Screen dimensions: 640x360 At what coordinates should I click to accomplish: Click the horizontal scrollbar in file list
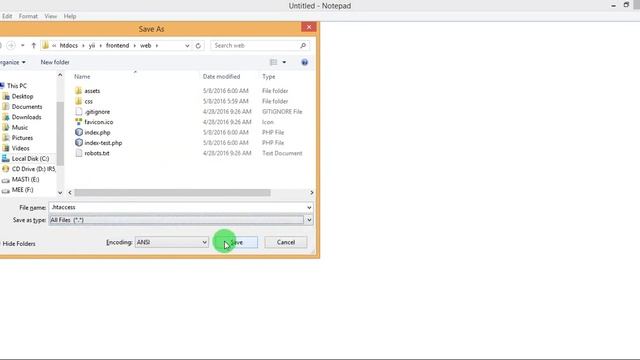pos(172,193)
